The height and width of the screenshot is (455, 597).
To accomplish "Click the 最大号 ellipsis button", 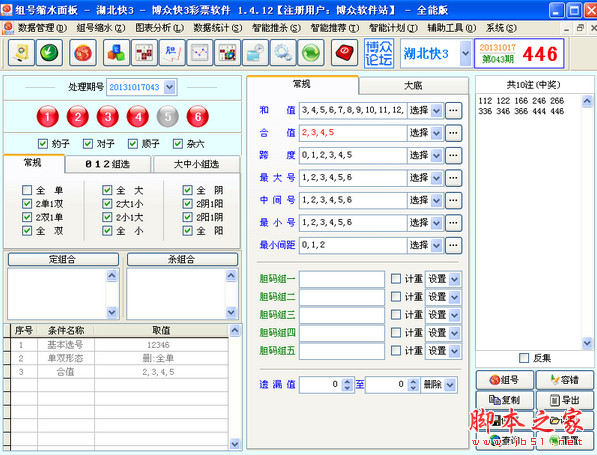I will pyautogui.click(x=453, y=178).
